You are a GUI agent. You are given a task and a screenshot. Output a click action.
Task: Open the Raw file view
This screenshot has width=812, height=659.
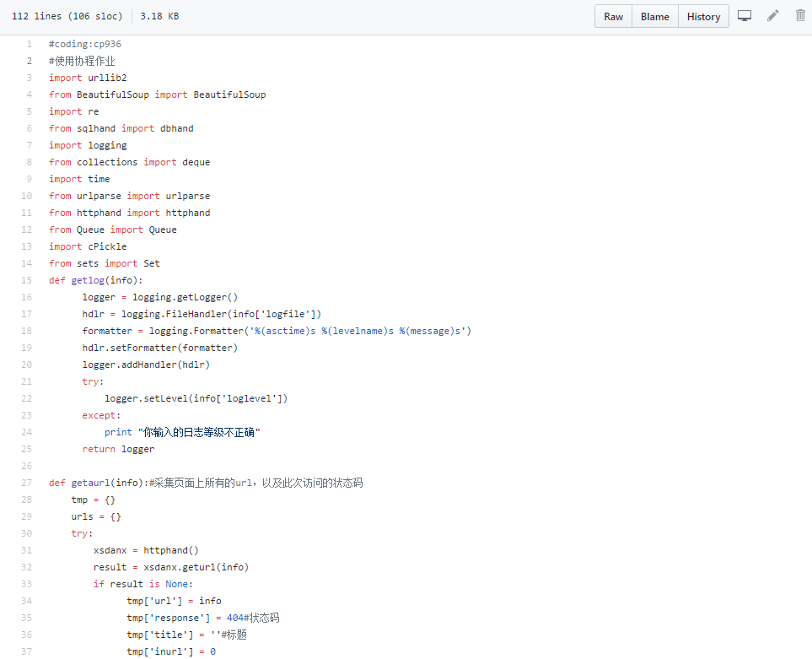[614, 17]
